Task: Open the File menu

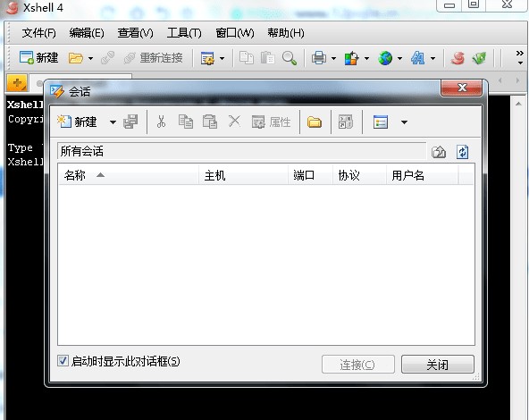Action: point(38,33)
